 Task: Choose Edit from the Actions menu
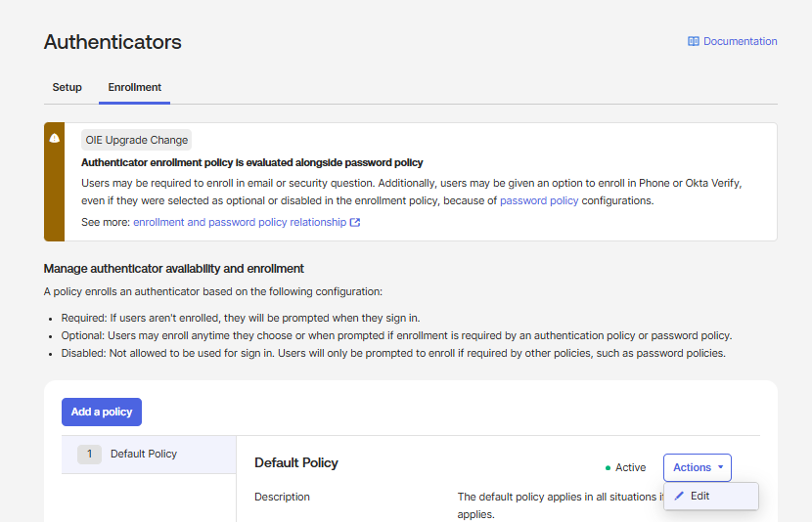699,496
